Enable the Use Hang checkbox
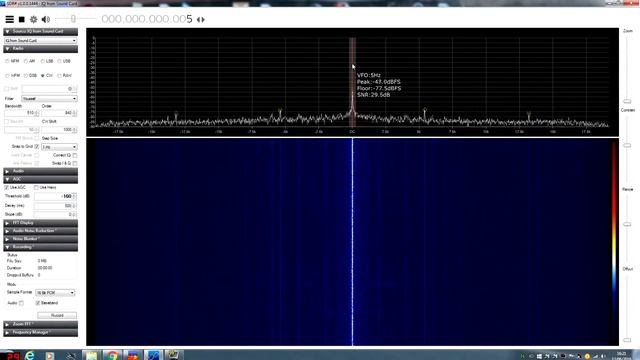This screenshot has height=360, width=640. coord(36,187)
